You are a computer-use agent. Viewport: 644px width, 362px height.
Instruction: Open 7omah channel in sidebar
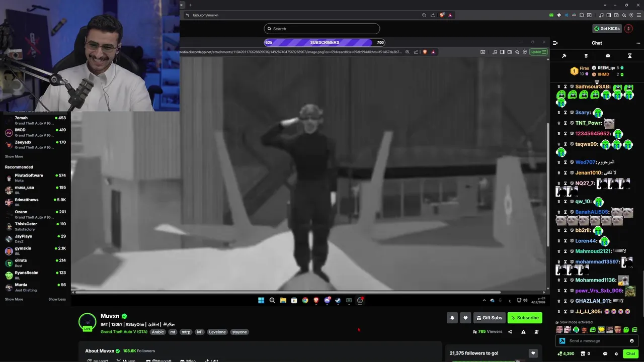pyautogui.click(x=35, y=120)
